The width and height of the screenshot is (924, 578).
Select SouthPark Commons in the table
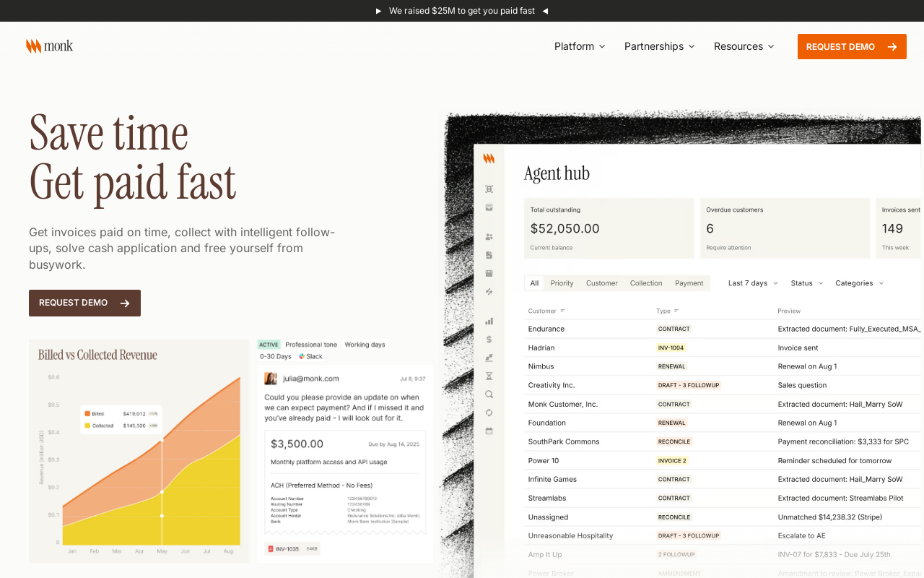pyautogui.click(x=564, y=441)
